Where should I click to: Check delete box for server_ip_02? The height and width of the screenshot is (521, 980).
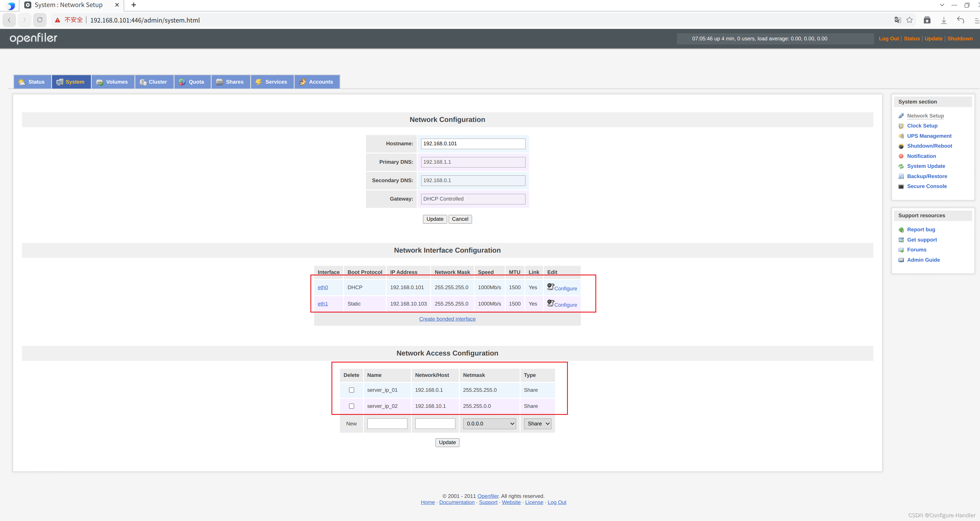point(351,406)
